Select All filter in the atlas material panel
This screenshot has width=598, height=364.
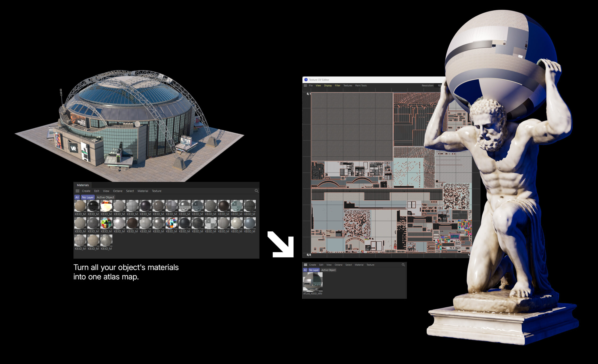pyautogui.click(x=305, y=270)
